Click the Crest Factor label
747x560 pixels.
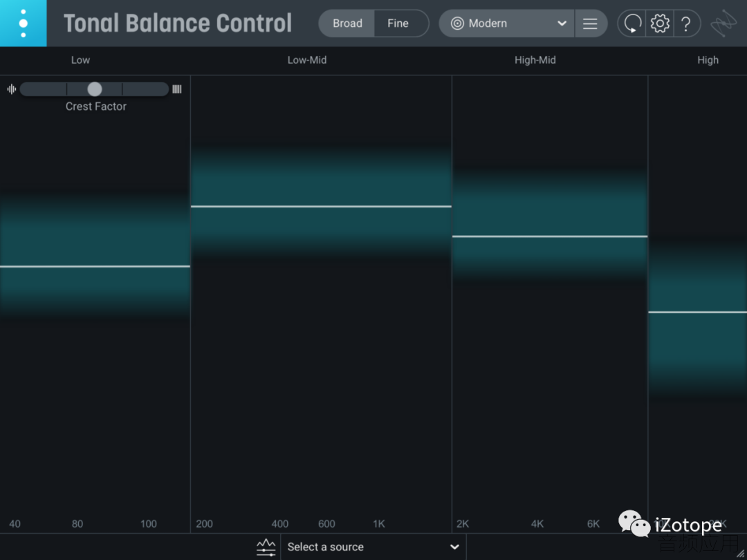coord(96,106)
